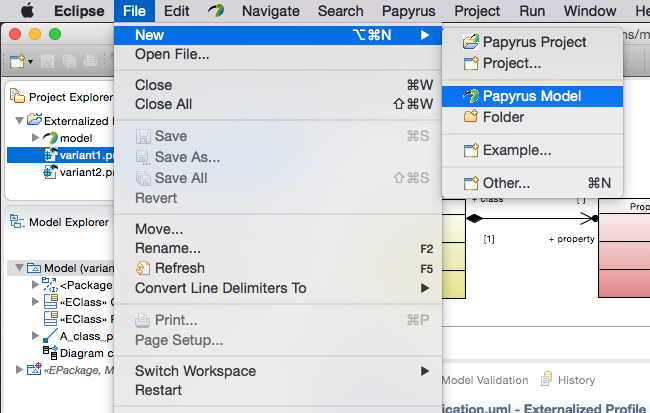The width and height of the screenshot is (650, 413).
Task: Click the Diagram icon in Model Explorer
Action: (x=50, y=353)
